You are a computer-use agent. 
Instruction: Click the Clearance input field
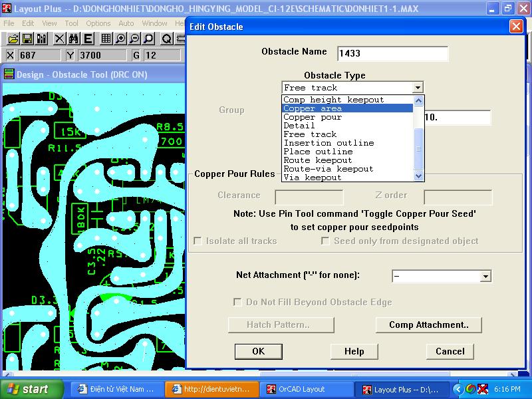pyautogui.click(x=309, y=197)
